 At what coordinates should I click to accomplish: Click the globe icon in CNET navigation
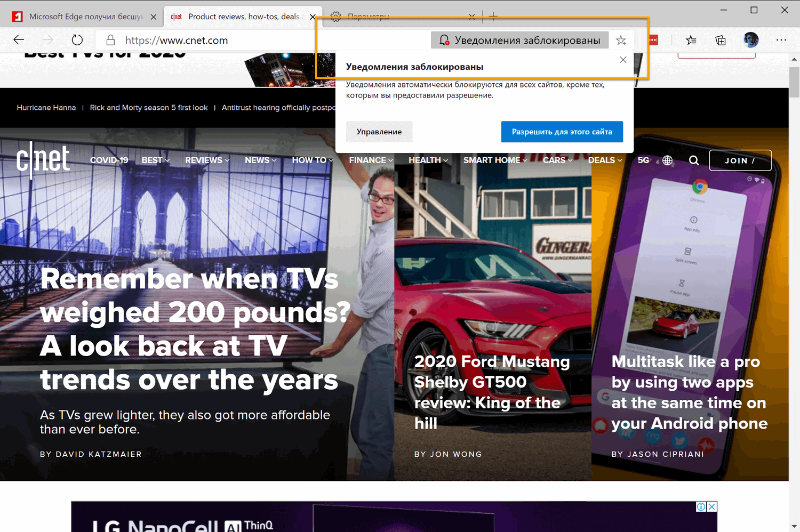click(x=667, y=160)
